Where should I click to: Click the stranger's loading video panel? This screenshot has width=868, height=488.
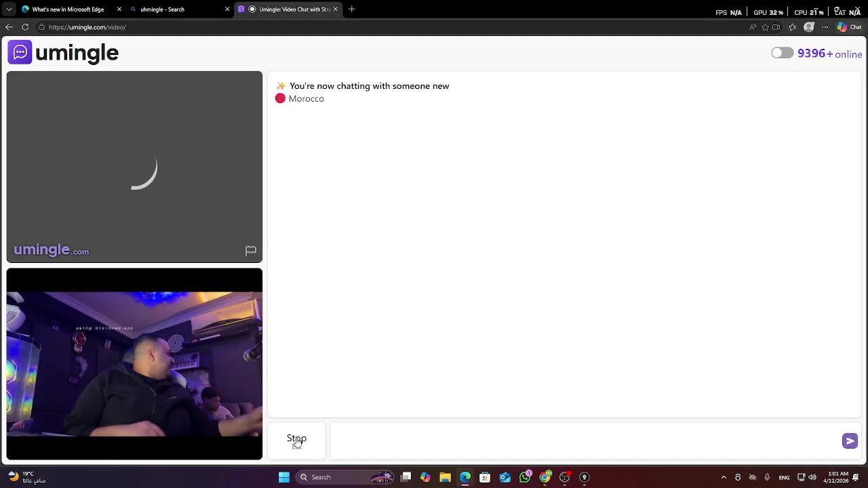134,167
